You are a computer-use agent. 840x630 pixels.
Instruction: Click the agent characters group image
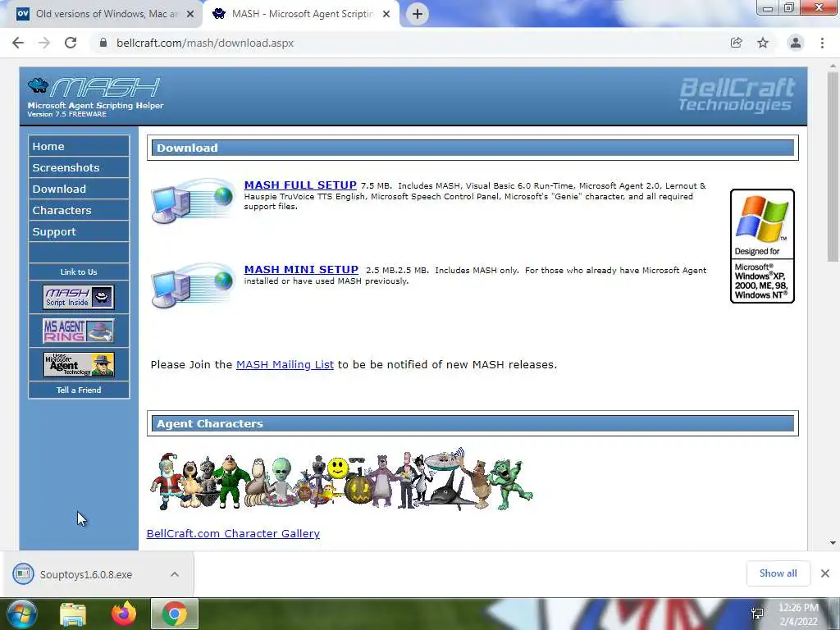341,479
